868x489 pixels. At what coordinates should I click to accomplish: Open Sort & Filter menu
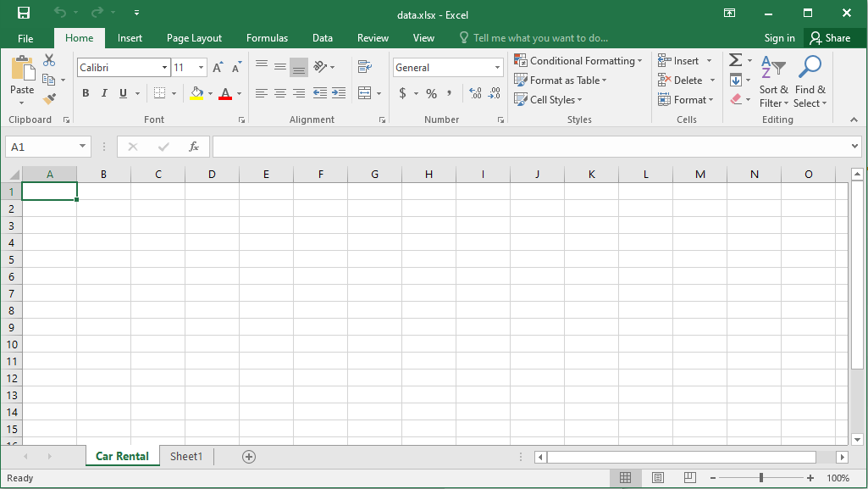tap(773, 81)
